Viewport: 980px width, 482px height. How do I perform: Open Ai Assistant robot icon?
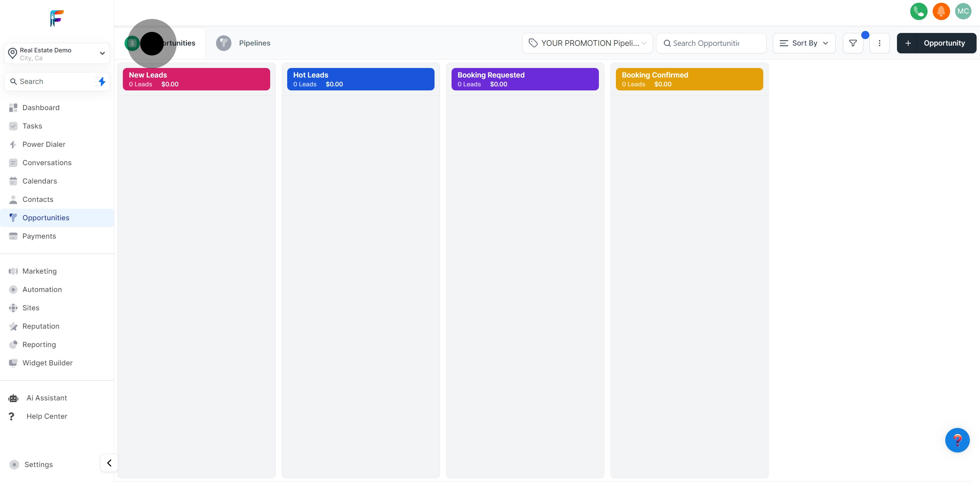(x=13, y=398)
